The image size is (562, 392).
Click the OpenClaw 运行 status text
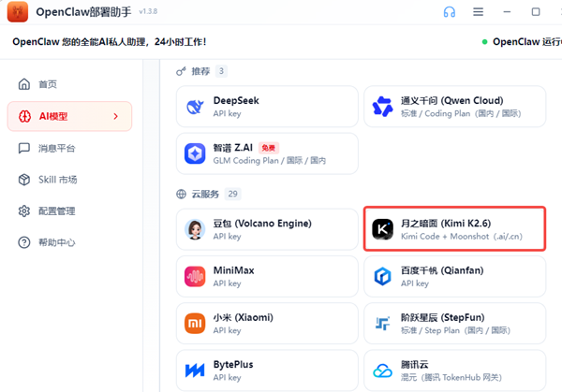pos(526,42)
